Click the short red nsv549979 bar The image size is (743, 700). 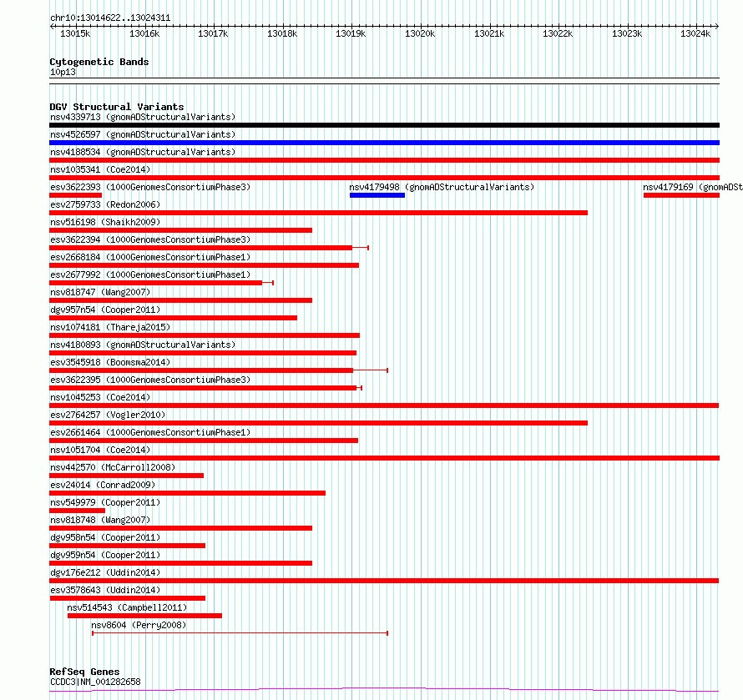pos(78,511)
